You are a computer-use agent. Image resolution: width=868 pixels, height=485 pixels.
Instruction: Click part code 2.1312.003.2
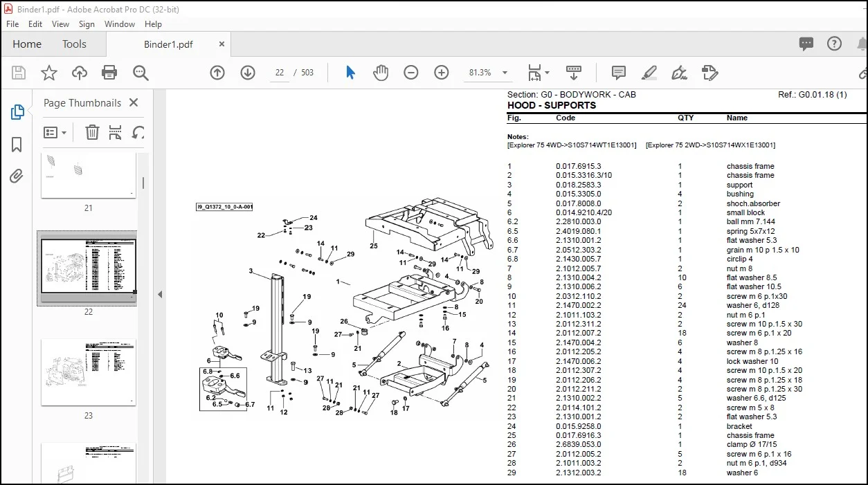[x=579, y=473]
